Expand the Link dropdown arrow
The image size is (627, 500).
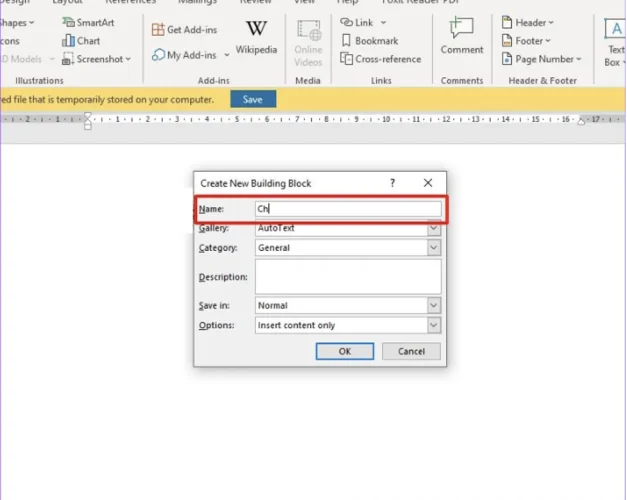point(383,22)
